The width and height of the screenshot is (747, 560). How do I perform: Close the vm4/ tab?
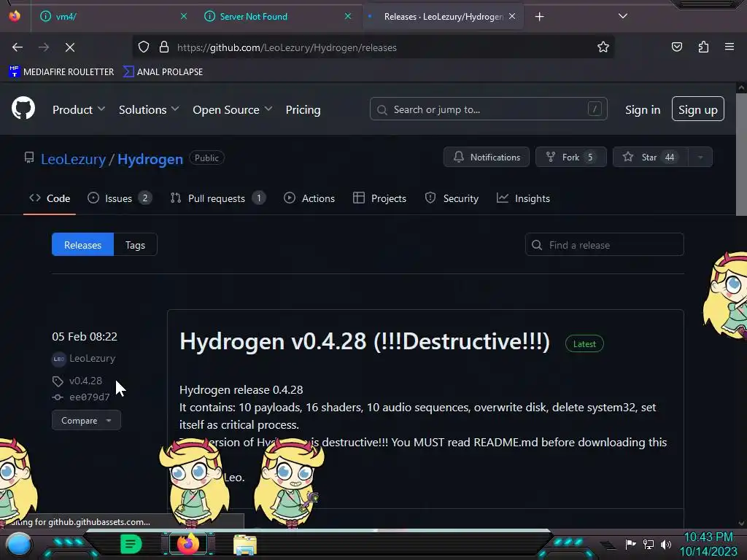click(x=183, y=16)
